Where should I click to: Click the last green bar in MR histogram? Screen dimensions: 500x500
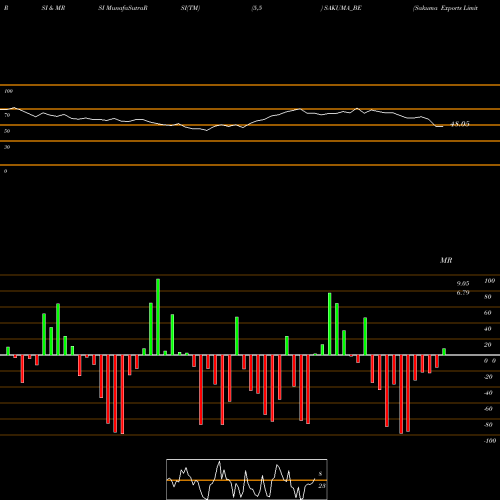444,352
